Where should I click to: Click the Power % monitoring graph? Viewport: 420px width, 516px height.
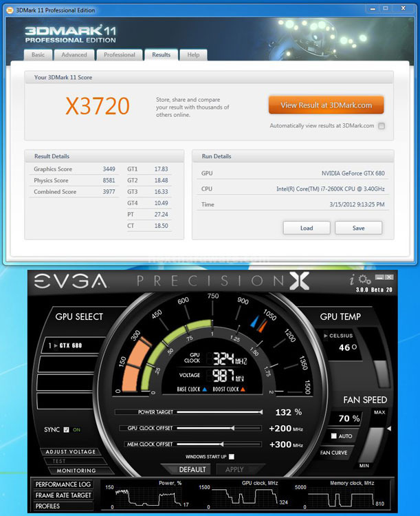click(148, 496)
